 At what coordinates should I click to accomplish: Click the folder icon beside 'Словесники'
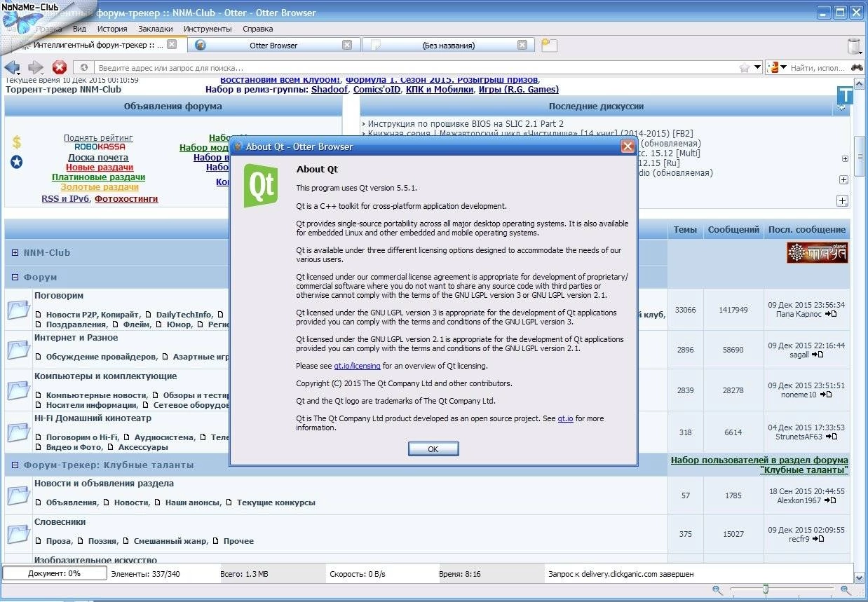[x=18, y=533]
